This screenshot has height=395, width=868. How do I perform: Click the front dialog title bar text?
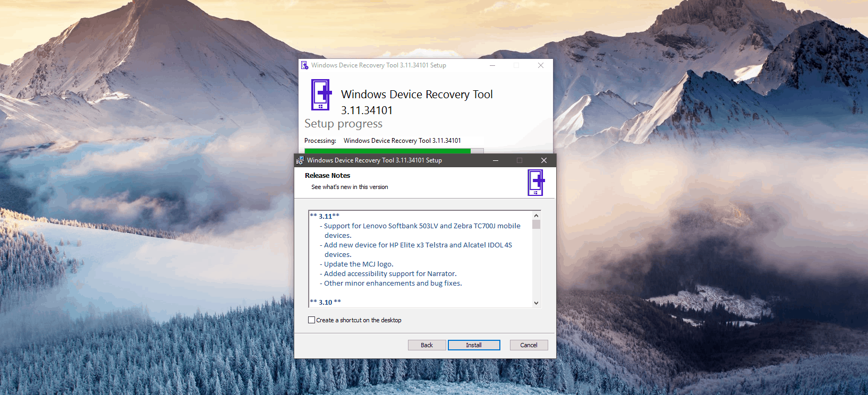375,160
